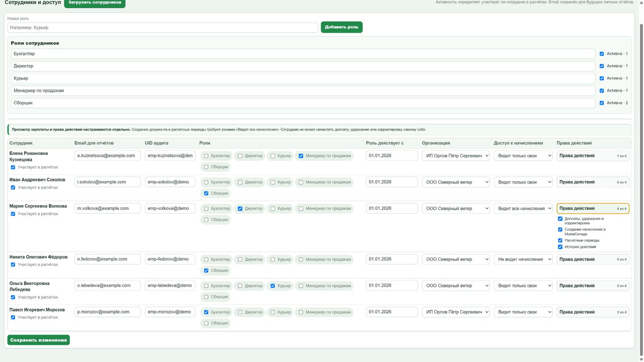Edit email i.sokolov@example.com field
644x362 pixels.
click(108, 182)
